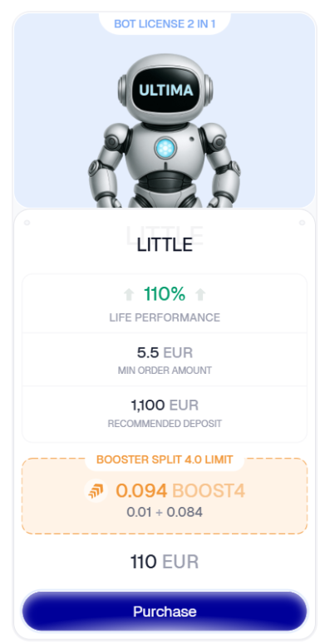Click the MIN ORDER AMOUNT label

tap(165, 371)
